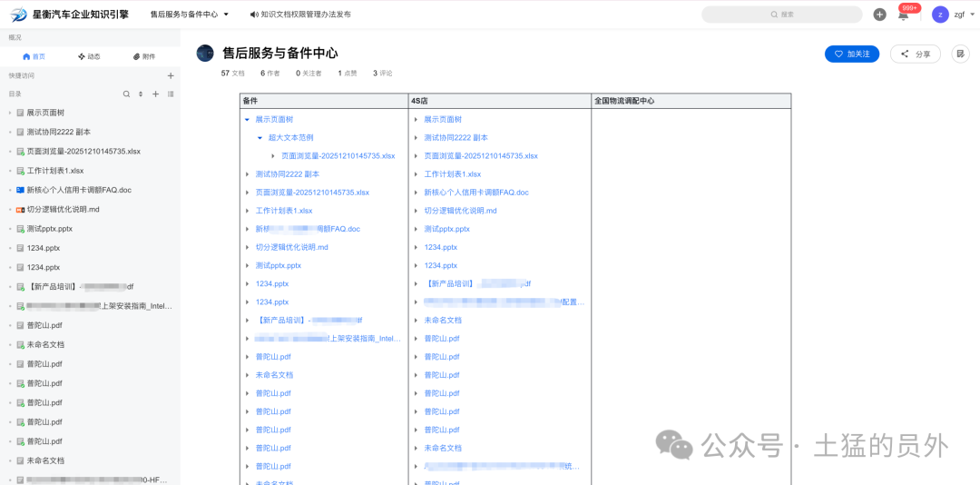
Task: Switch to the 附件 tab
Action: coord(144,56)
